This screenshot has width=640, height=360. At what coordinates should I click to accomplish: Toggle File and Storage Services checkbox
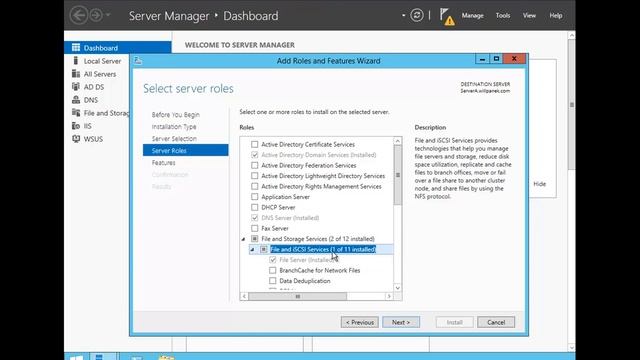(255, 239)
